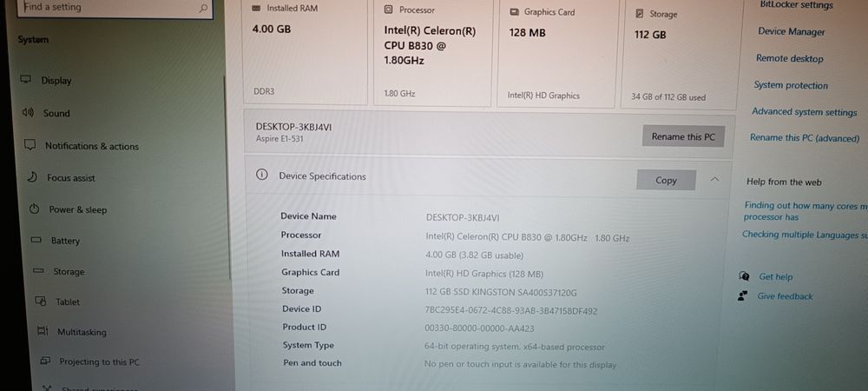Click the Graphics Card icon

(514, 11)
